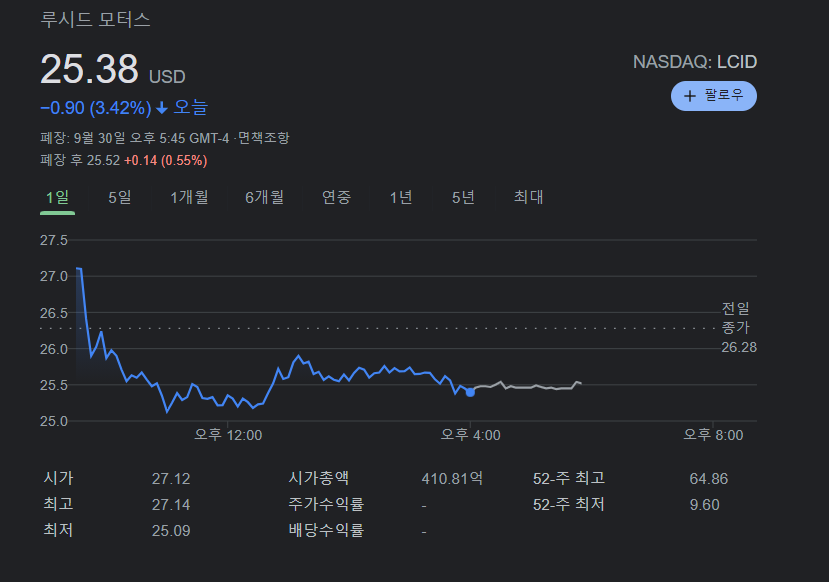Click the 주가수익률 label
The width and height of the screenshot is (829, 582).
[326, 504]
